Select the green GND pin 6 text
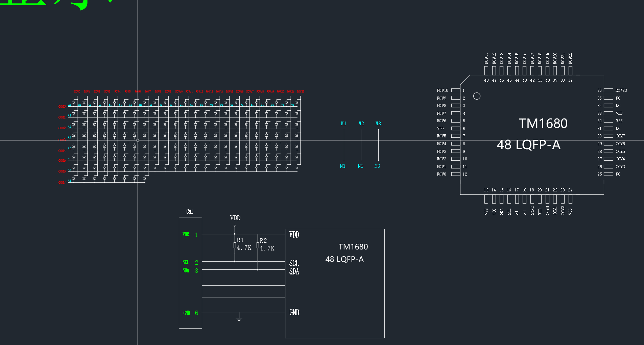The image size is (644, 345). point(187,313)
